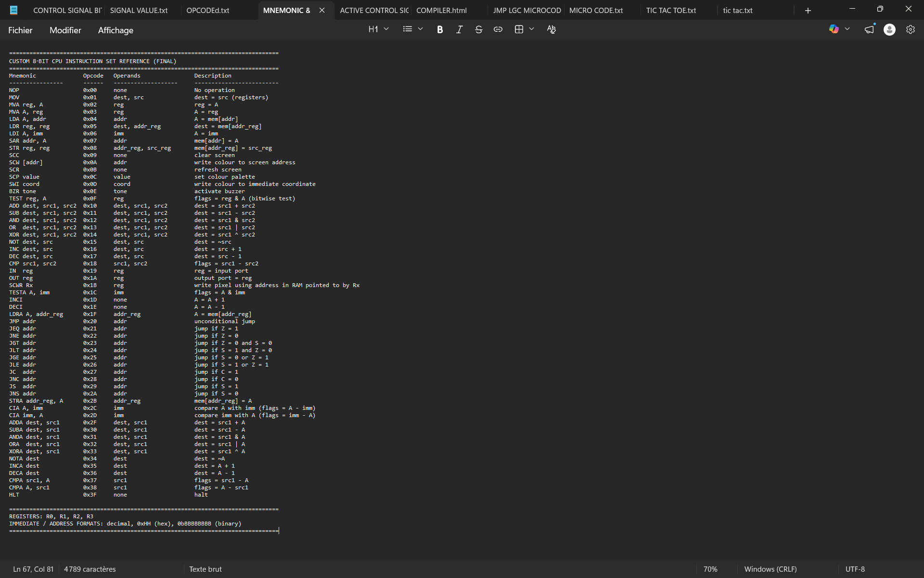Screen dimensions: 924x578
Task: Open the Affichage menu
Action: click(115, 30)
